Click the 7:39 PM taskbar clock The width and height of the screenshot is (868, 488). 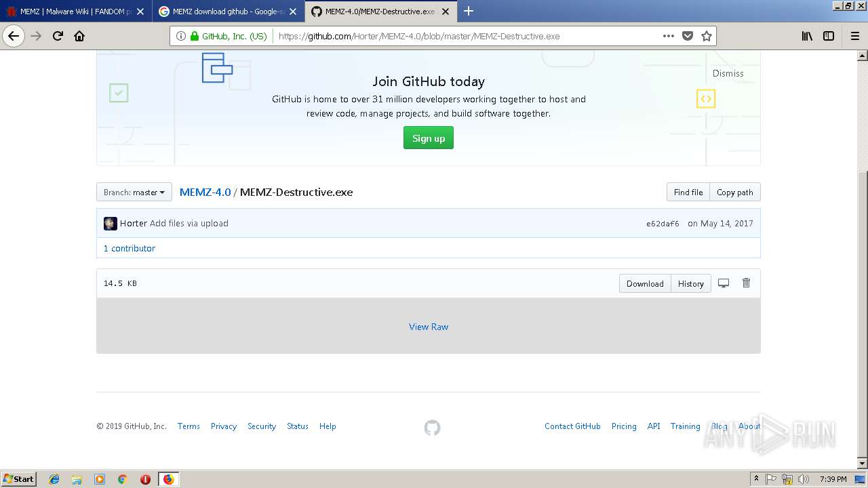tap(833, 479)
